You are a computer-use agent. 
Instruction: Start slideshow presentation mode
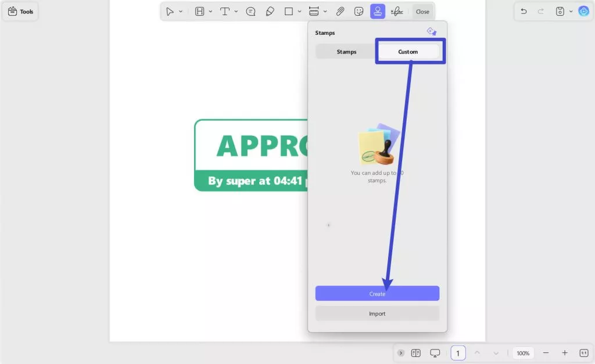point(435,353)
